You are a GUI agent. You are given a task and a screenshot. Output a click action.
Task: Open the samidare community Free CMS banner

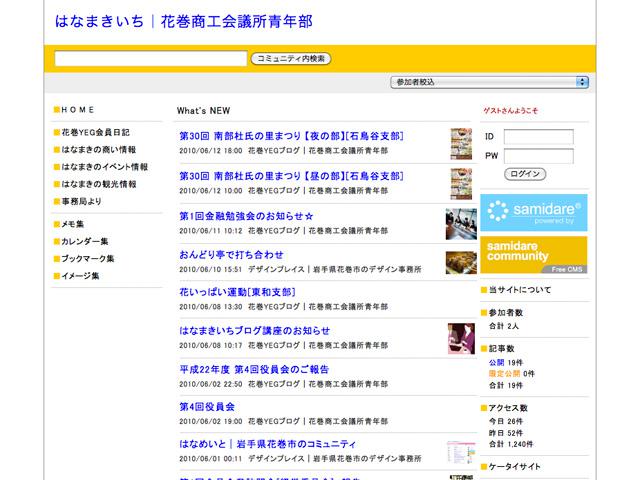pos(533,255)
